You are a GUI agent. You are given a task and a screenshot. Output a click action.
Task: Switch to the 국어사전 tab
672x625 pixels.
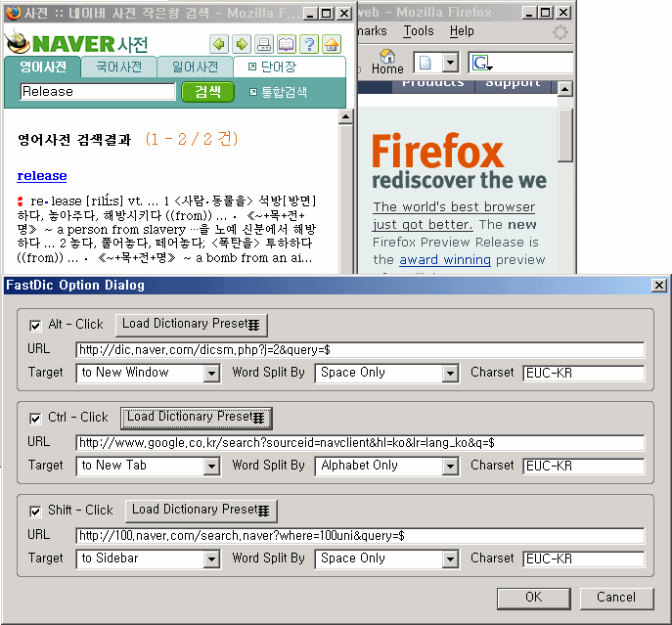(118, 67)
